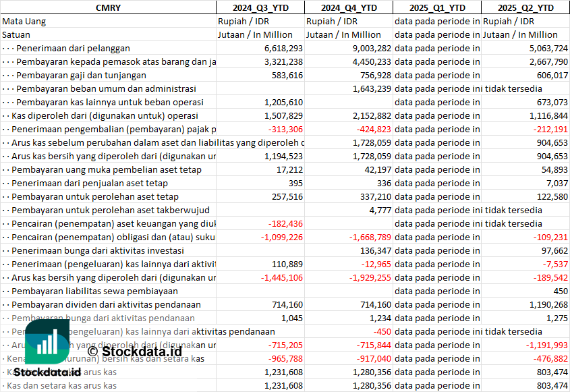Select value 2,152,882 cell
570x392 pixels.
coord(349,115)
